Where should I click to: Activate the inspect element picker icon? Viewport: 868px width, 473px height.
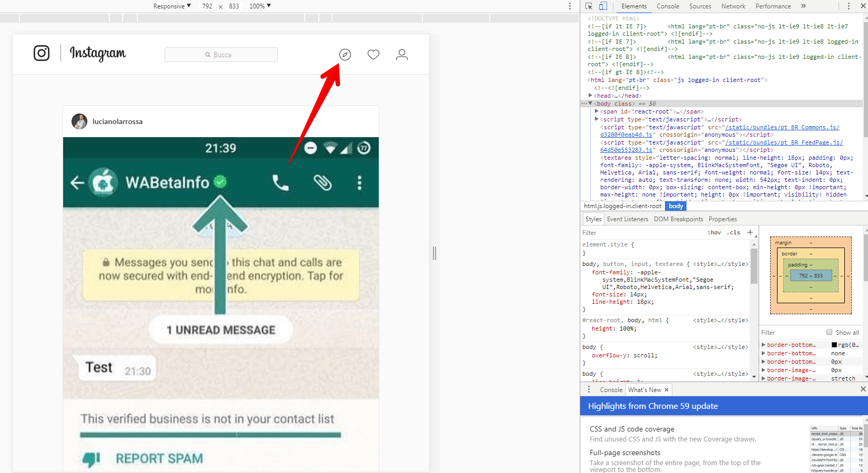[589, 6]
